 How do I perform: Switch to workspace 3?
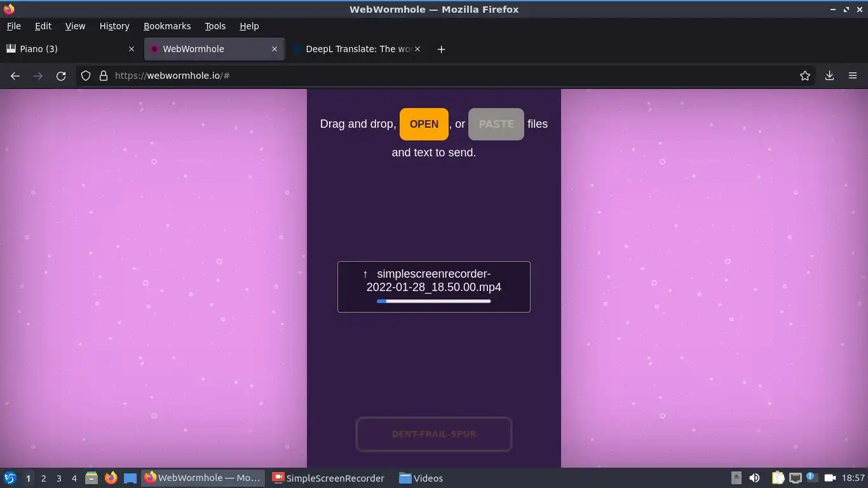[x=58, y=478]
